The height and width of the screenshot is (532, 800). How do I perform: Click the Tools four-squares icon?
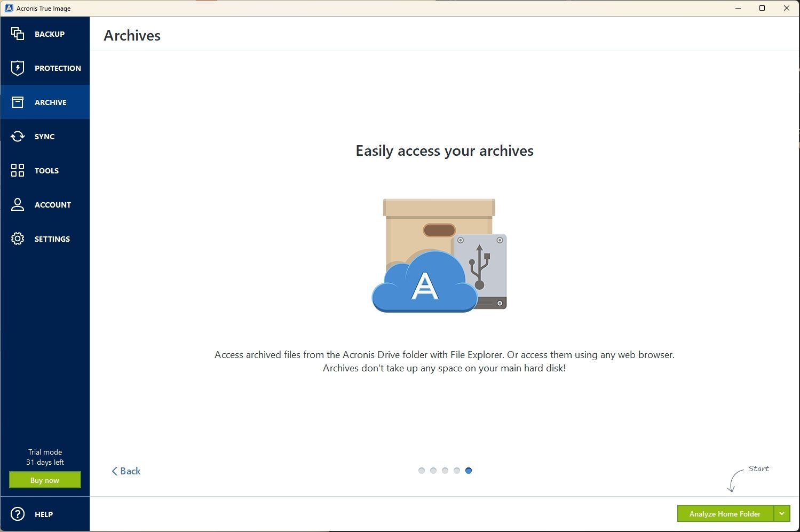18,170
